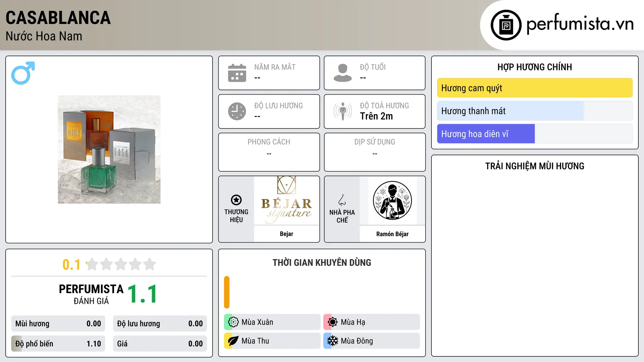The image size is (644, 362).
Task: Click the clock icon beside Độ lưu hương
Action: click(237, 111)
